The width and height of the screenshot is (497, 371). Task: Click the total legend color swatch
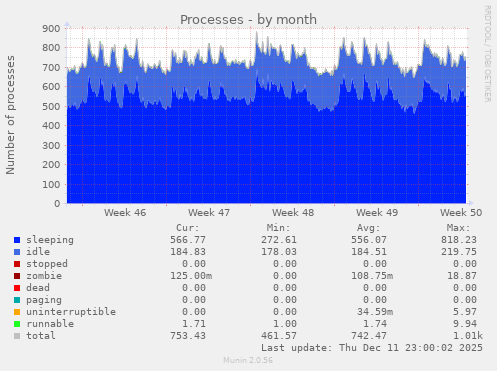point(17,336)
